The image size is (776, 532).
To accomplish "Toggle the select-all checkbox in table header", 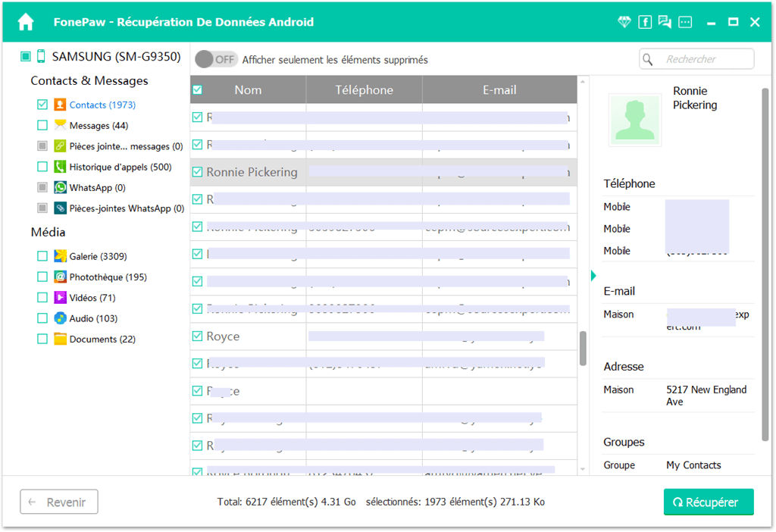I will (x=197, y=89).
